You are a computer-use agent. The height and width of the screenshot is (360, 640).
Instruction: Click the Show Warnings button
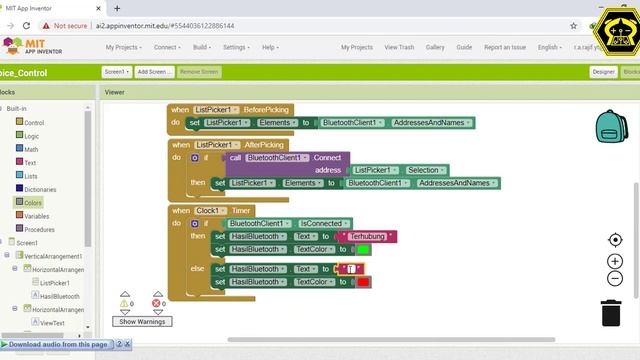pos(142,322)
